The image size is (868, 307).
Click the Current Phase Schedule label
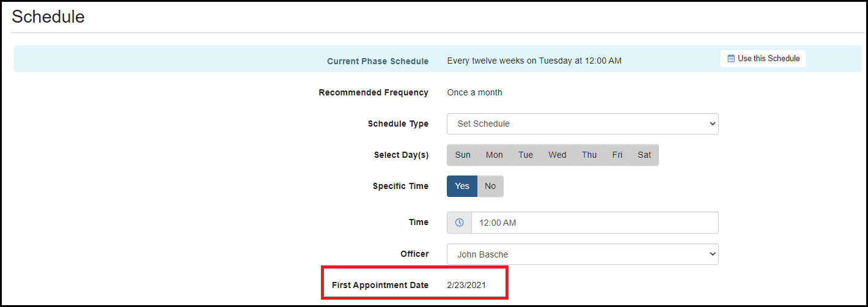[378, 61]
